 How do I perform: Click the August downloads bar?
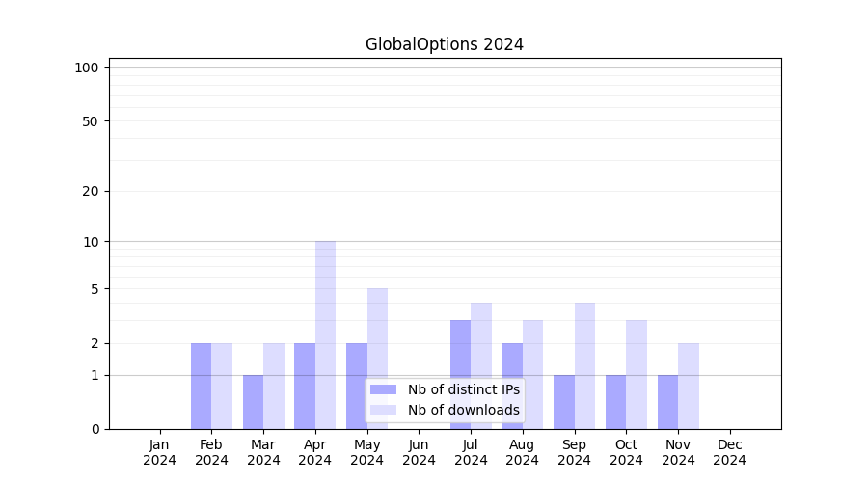pos(532,374)
